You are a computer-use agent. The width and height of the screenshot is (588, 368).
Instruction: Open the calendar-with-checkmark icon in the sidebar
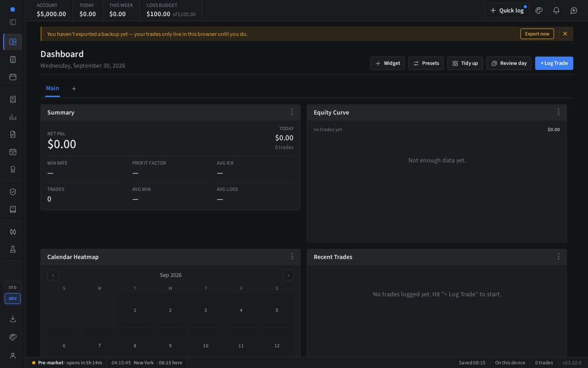13,152
